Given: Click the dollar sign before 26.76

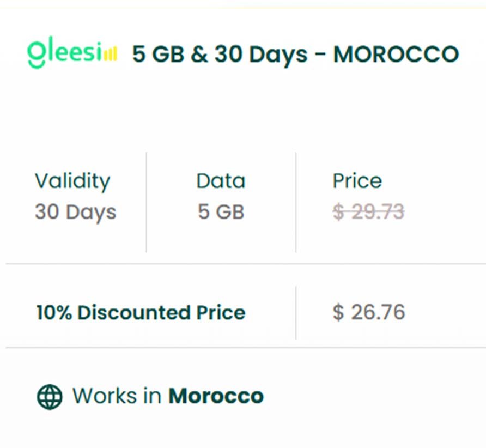Looking at the screenshot, I should pyautogui.click(x=338, y=312).
